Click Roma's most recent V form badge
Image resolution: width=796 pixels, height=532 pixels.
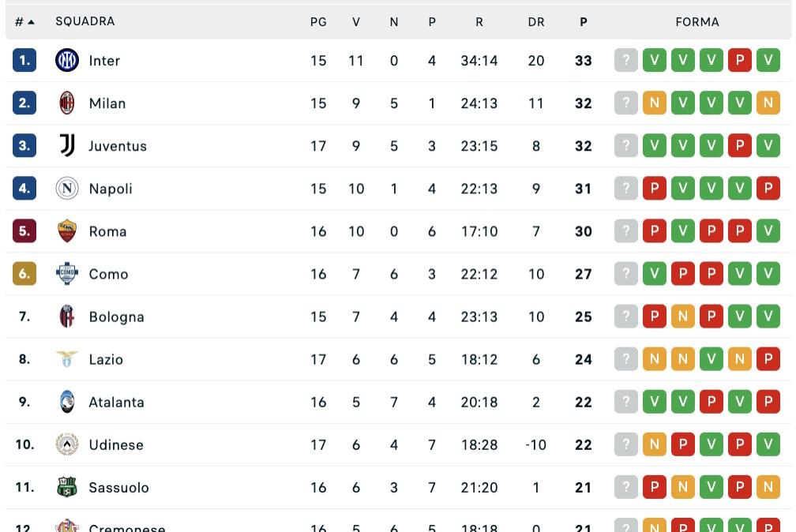click(x=768, y=230)
